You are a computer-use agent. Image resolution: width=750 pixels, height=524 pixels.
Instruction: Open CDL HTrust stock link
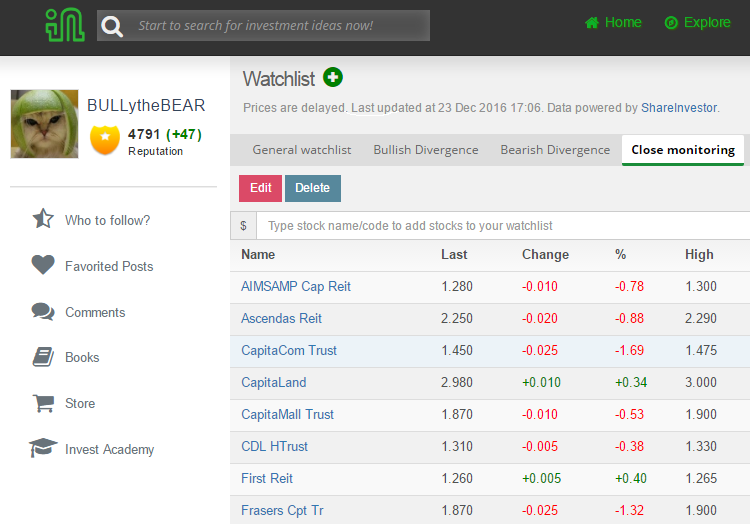[x=275, y=447]
